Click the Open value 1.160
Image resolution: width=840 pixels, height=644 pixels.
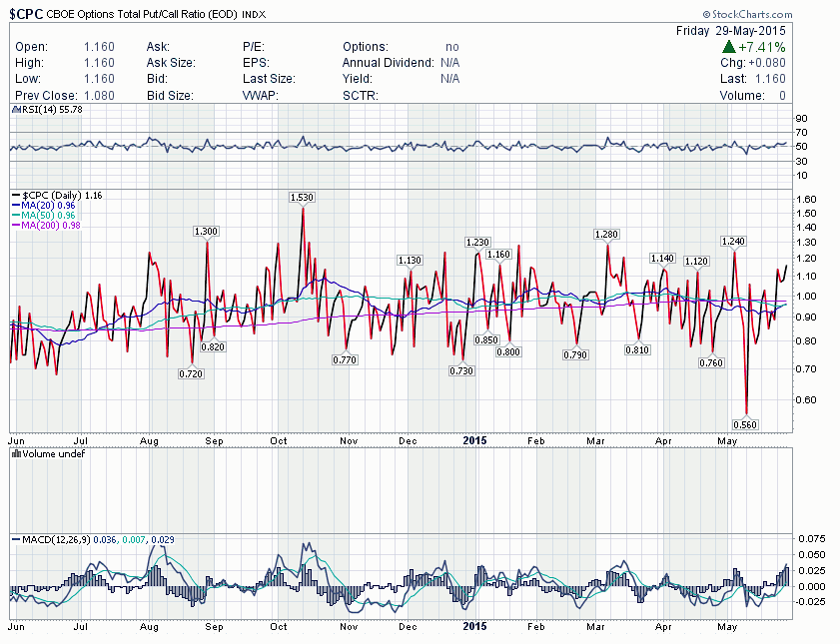click(99, 47)
